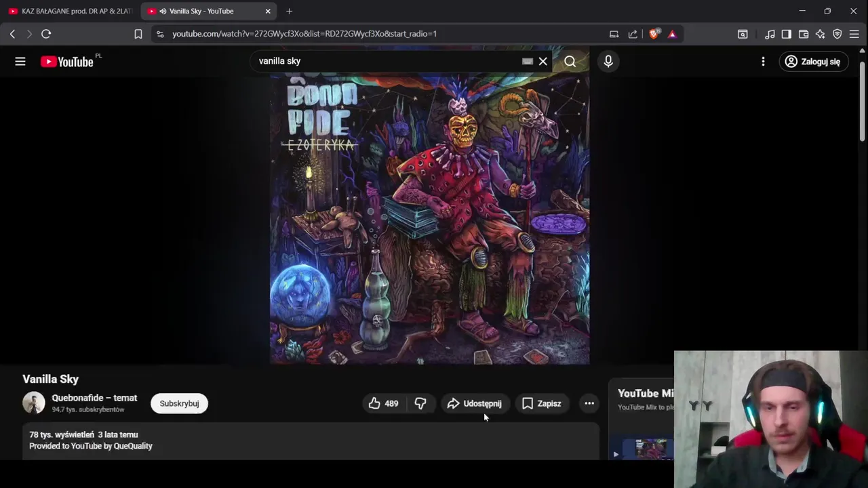Click the '94,7 tys. subskrybentów' text
The width and height of the screenshot is (868, 488).
pos(88,410)
